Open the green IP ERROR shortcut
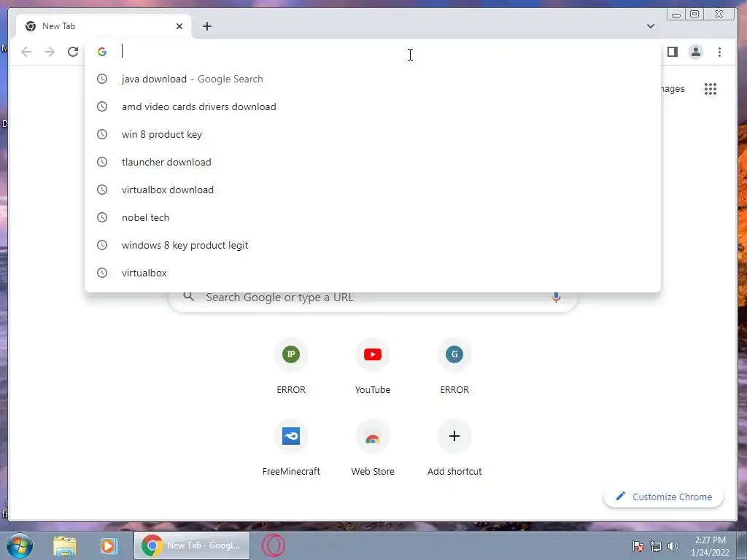This screenshot has height=560, width=747. (291, 366)
